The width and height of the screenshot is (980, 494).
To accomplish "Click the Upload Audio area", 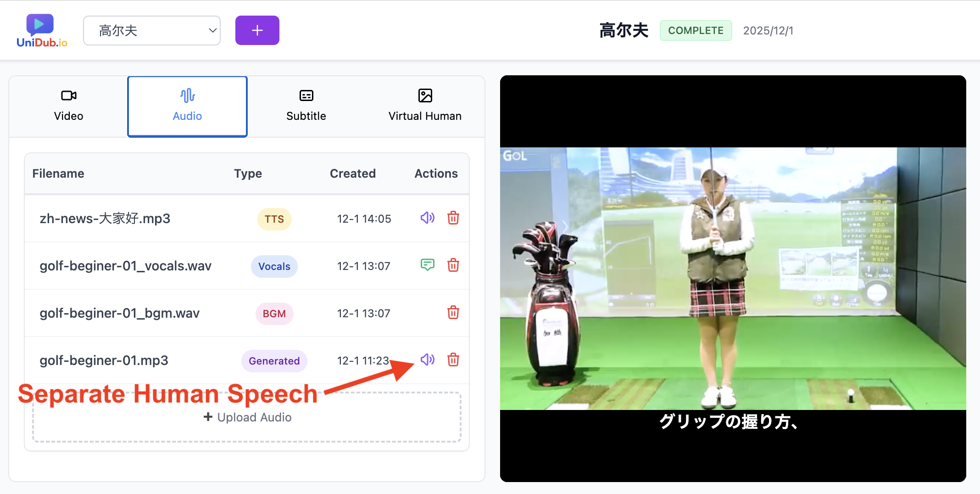I will pos(247,417).
